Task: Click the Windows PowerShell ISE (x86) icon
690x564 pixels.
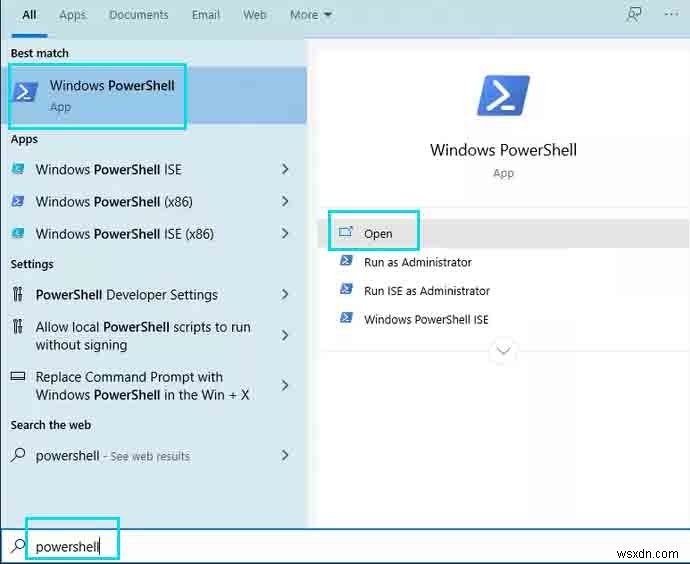Action: point(18,233)
